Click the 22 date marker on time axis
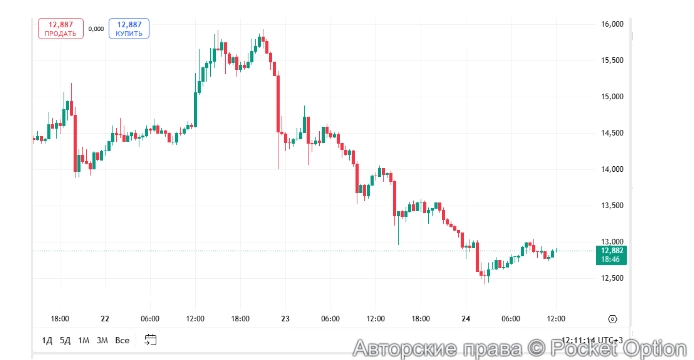This screenshot has width=694, height=360. [x=105, y=318]
